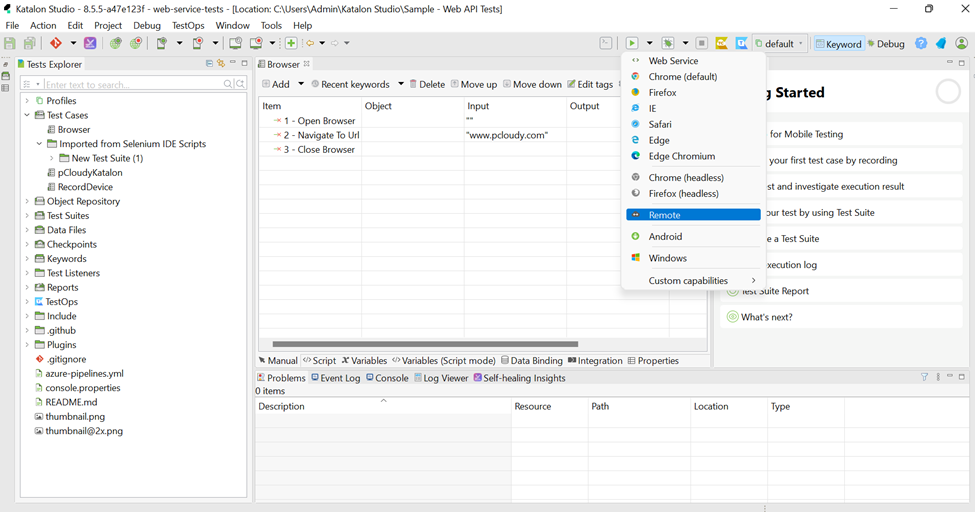Click the Delete button in editor toolbar
Viewport: 975px width, 512px height.
tap(427, 84)
